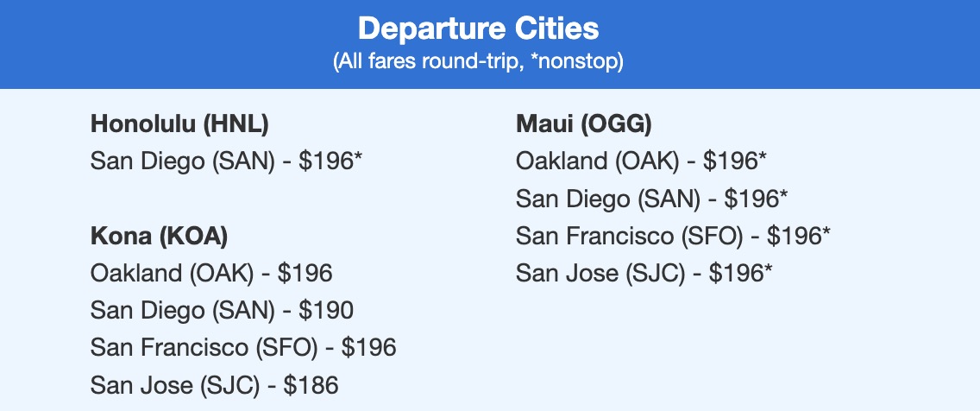Select the Kona (KOA) destination heading

(x=159, y=237)
